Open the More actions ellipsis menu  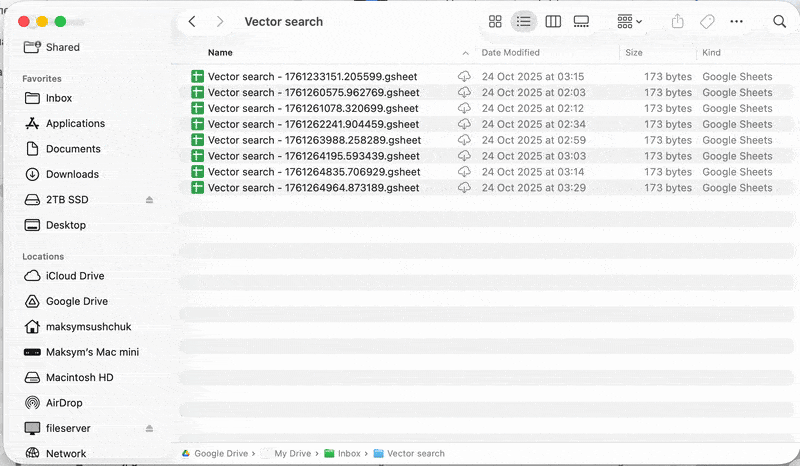pyautogui.click(x=736, y=21)
